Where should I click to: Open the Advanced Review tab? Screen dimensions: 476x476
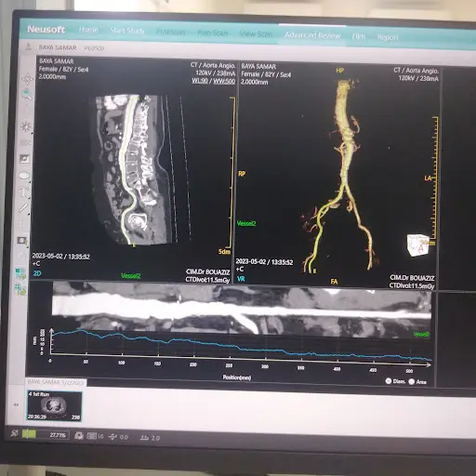pos(312,35)
